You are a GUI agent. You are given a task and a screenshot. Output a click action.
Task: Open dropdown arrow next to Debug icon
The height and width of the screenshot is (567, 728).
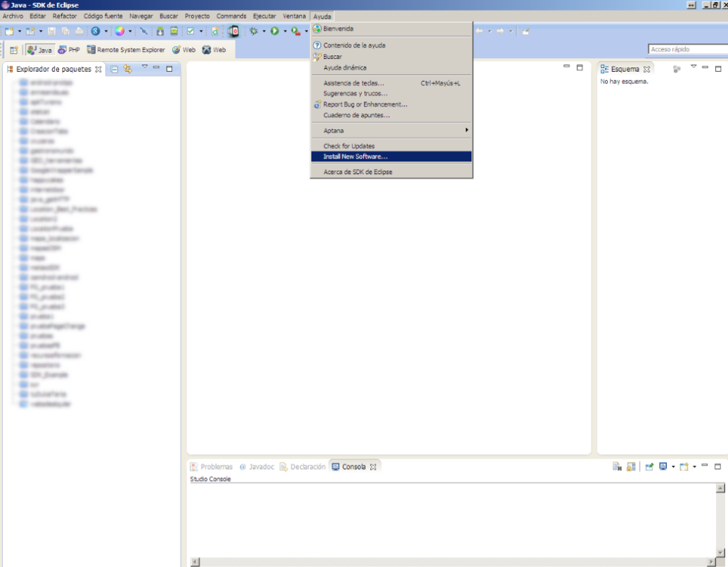(x=264, y=31)
